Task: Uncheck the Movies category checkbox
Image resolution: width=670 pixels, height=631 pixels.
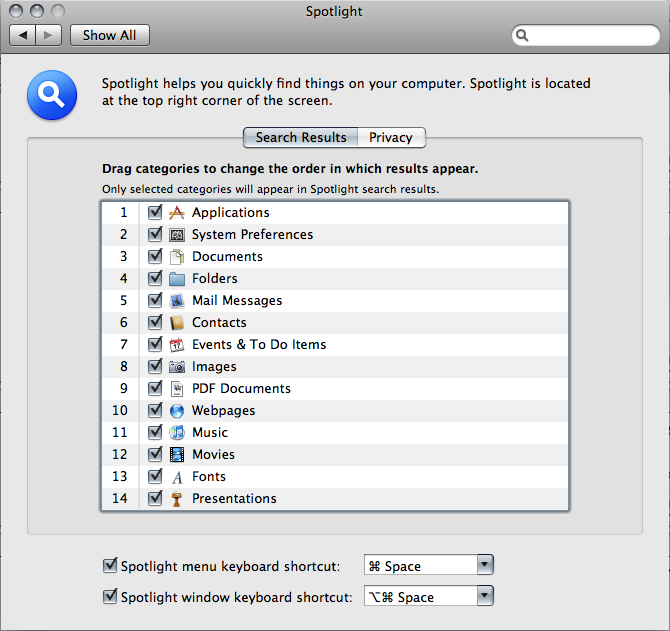Action: 155,454
